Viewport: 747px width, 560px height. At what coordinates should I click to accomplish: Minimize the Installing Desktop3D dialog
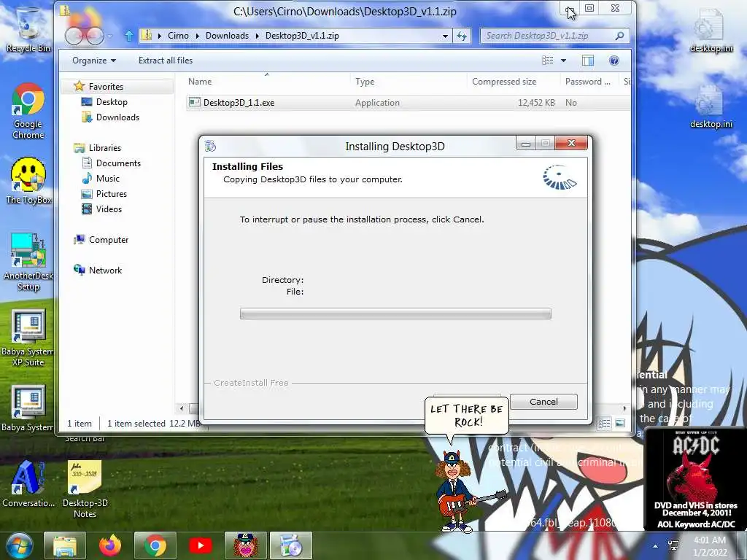(526, 144)
